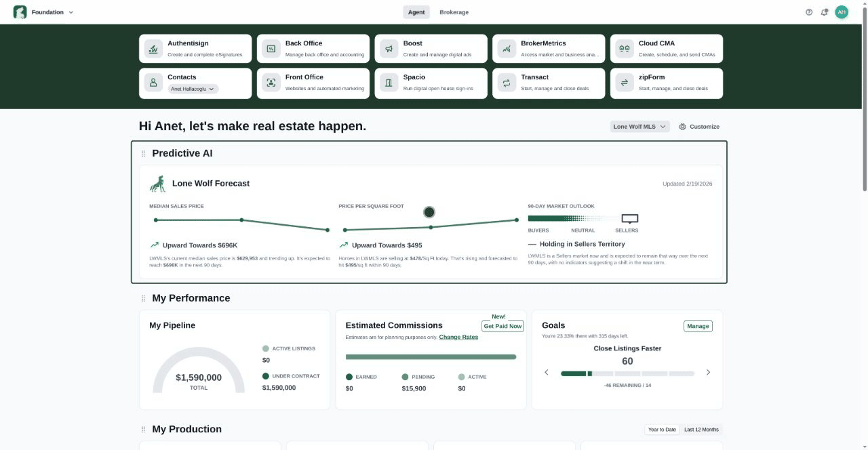868x450 pixels.
Task: Click the 'UNDER CONTRACT' legend label
Action: coord(296,376)
